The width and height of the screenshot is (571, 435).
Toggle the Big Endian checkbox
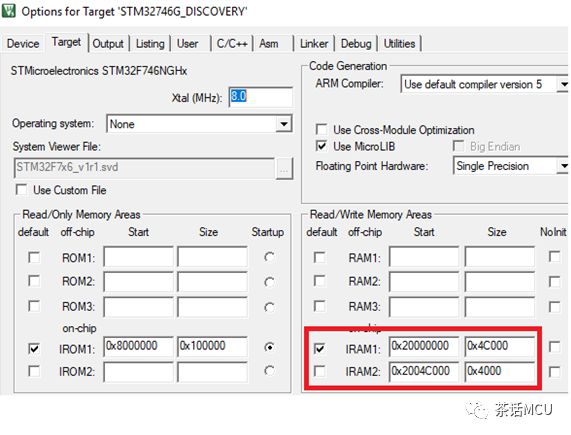click(458, 146)
